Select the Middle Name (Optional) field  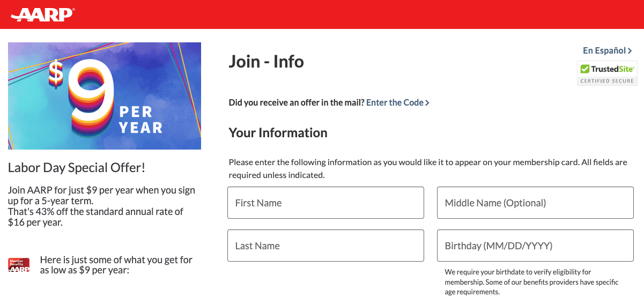tap(535, 203)
